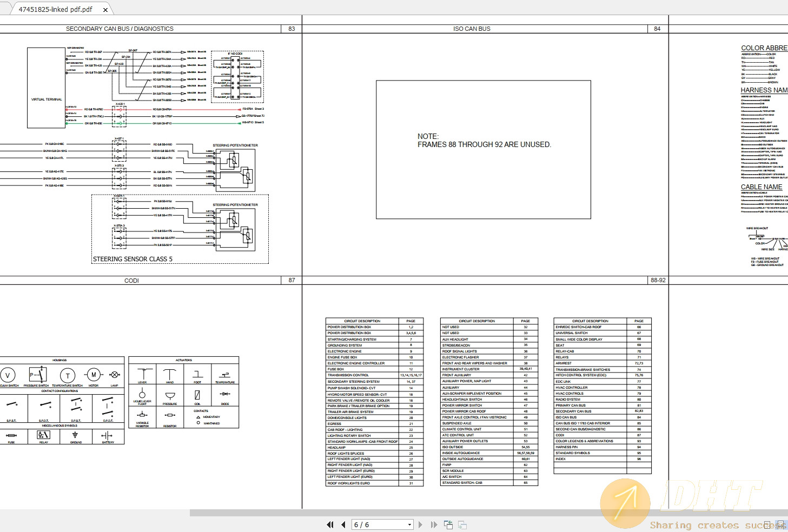Open the HARNESS PIN index link

(x=568, y=447)
